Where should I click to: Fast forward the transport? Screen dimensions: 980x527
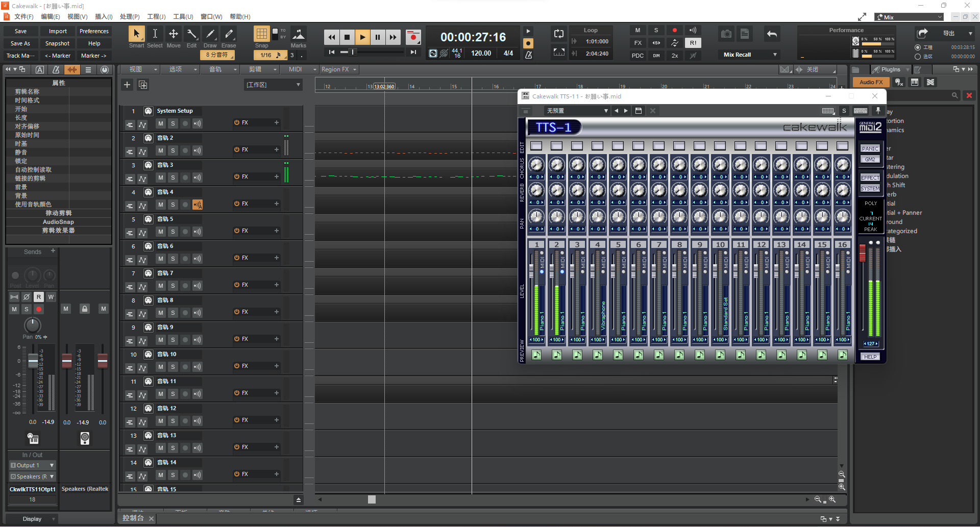pyautogui.click(x=393, y=37)
